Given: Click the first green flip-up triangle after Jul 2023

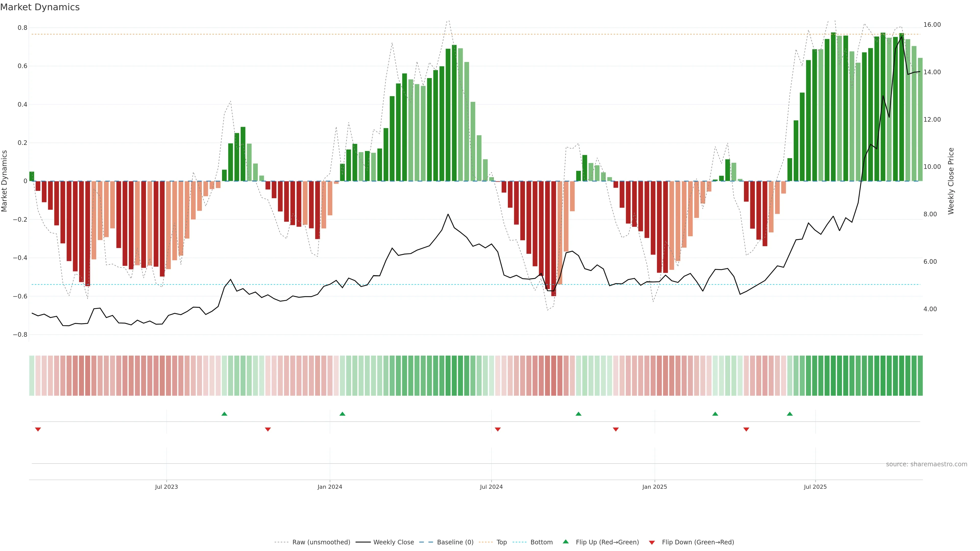Looking at the screenshot, I should pyautogui.click(x=225, y=414).
